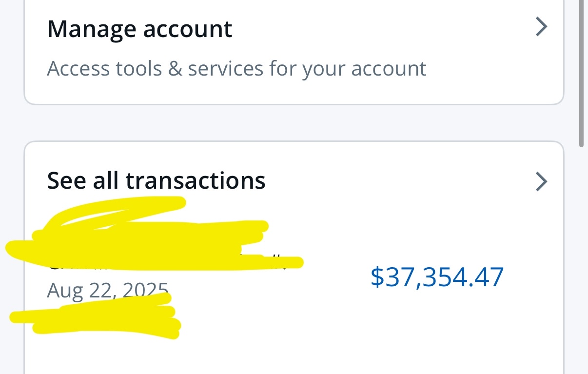Screen dimensions: 588x374
Task: Select the $37,354.47 transaction amount
Action: [x=437, y=277]
